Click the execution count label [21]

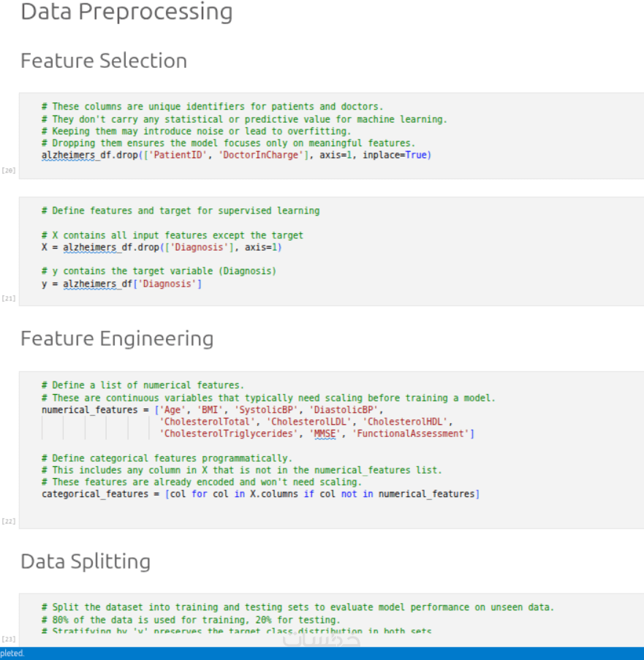[x=9, y=298]
